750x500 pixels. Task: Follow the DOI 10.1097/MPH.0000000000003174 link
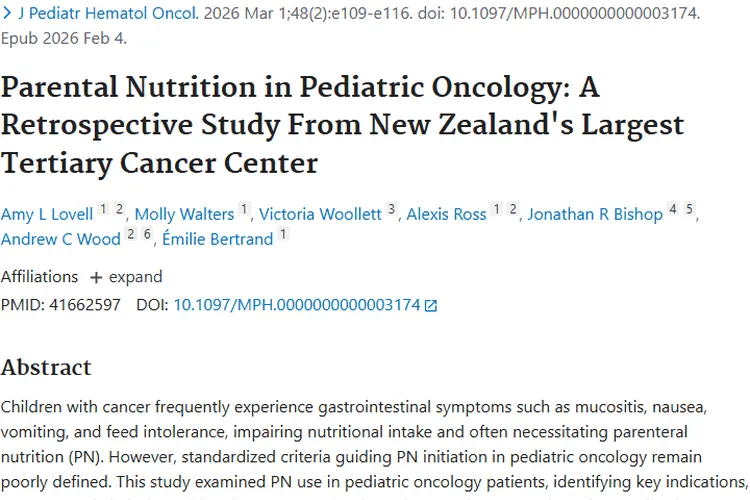tap(297, 305)
